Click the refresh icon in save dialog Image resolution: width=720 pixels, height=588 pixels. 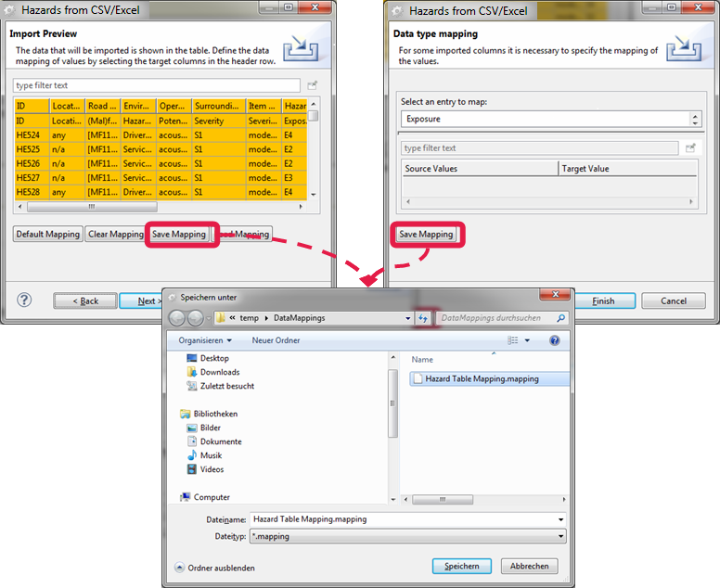click(x=423, y=317)
